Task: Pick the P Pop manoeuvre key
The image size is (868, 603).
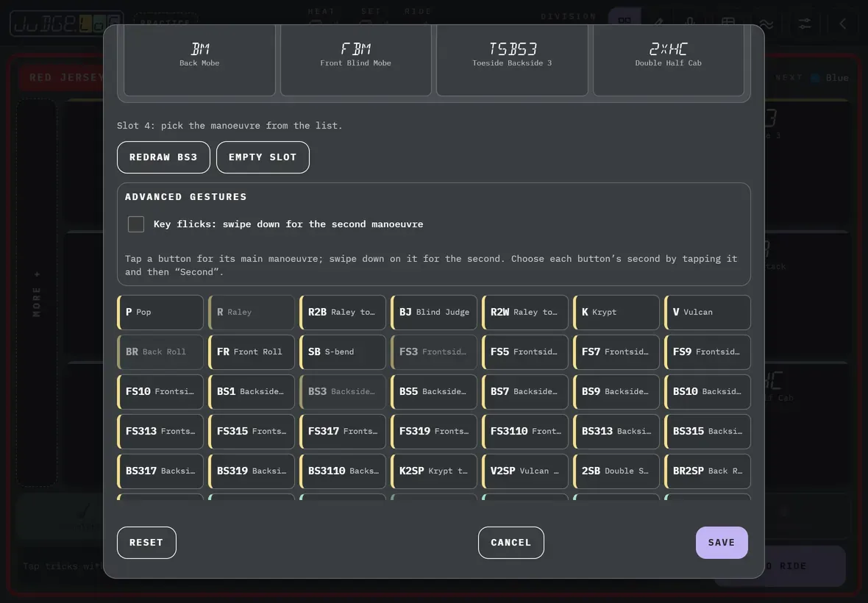Action: tap(160, 312)
